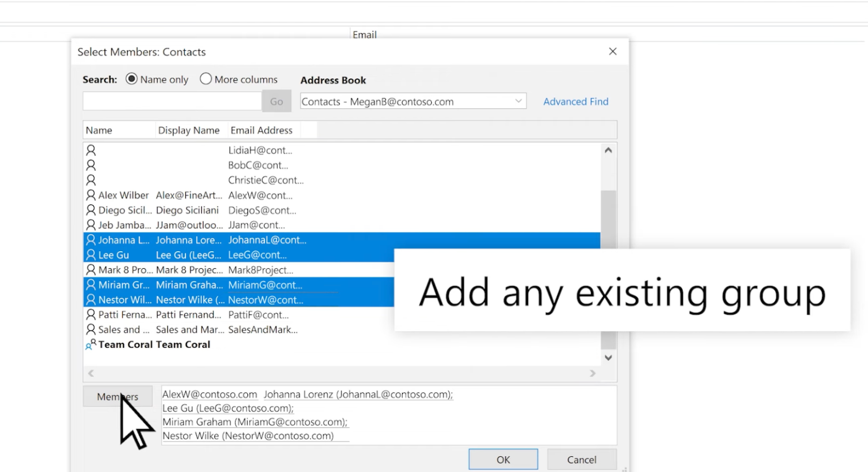Click the group icon beside Team Coral
Screen dimensions: 868x472
point(89,344)
